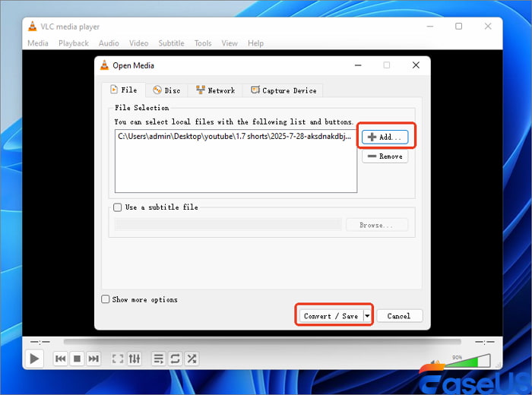This screenshot has width=532, height=395.
Task: Click Cancel in Open Media dialog
Action: point(399,316)
